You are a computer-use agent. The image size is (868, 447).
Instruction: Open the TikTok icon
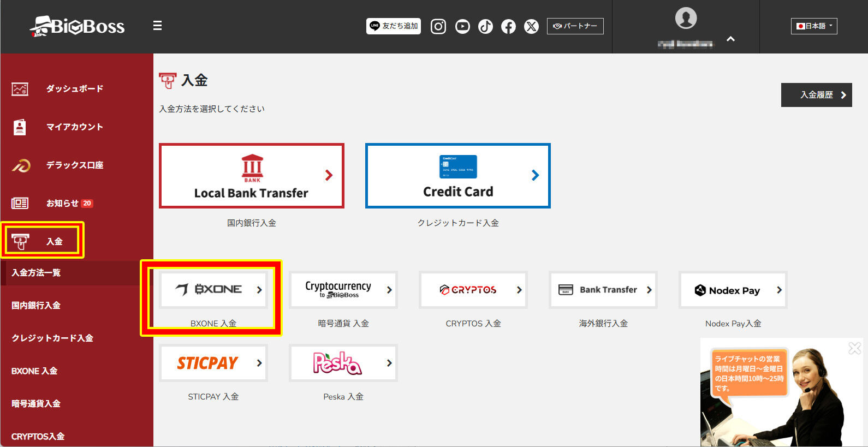click(x=485, y=26)
